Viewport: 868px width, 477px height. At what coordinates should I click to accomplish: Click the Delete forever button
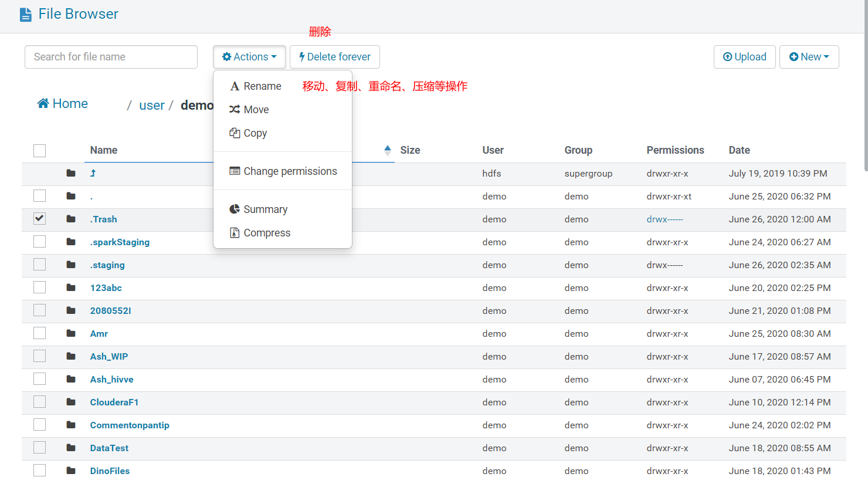[335, 57]
